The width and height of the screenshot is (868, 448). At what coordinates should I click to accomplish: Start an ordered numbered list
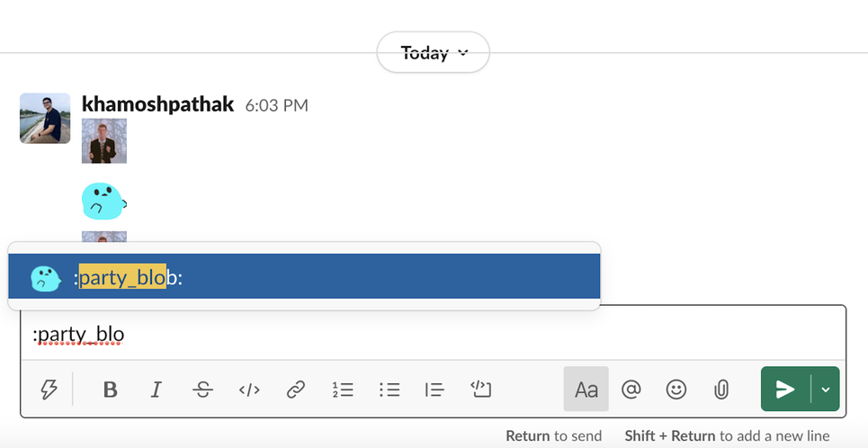(x=343, y=390)
